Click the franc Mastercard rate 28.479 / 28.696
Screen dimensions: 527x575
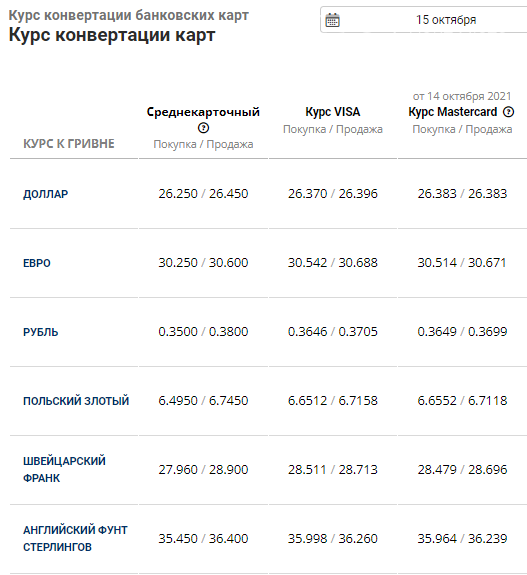click(x=462, y=469)
